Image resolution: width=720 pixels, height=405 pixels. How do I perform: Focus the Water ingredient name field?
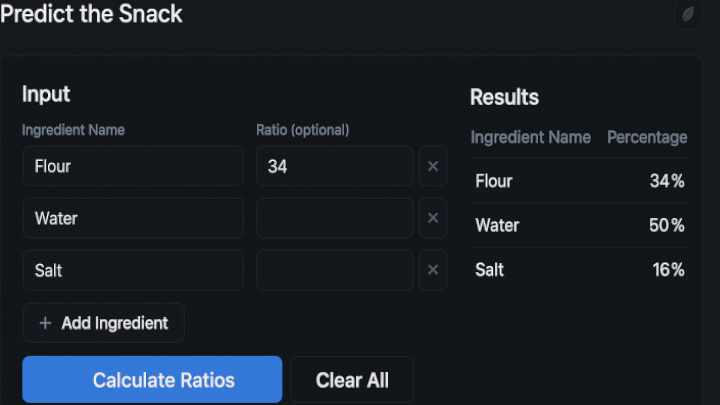(x=133, y=218)
